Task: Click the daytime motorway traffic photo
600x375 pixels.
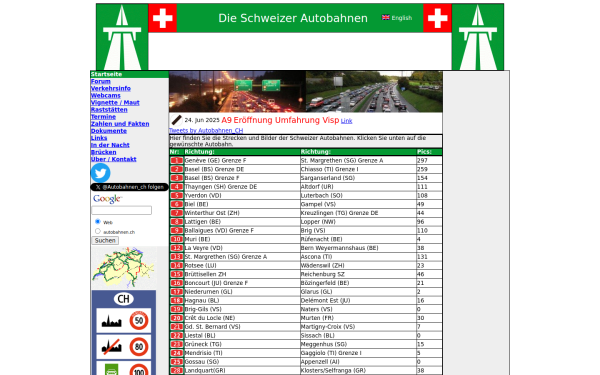Action: pyautogui.click(x=374, y=91)
